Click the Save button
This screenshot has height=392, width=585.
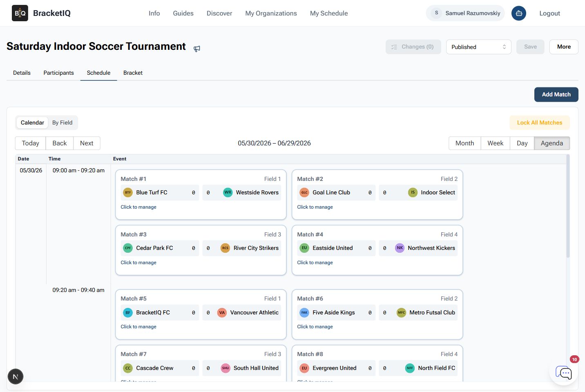pyautogui.click(x=530, y=47)
